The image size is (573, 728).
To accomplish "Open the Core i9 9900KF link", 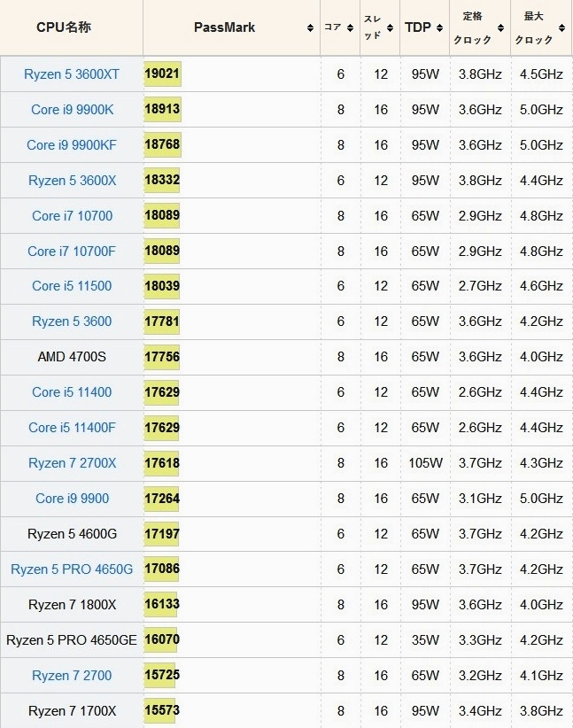I will tap(72, 145).
